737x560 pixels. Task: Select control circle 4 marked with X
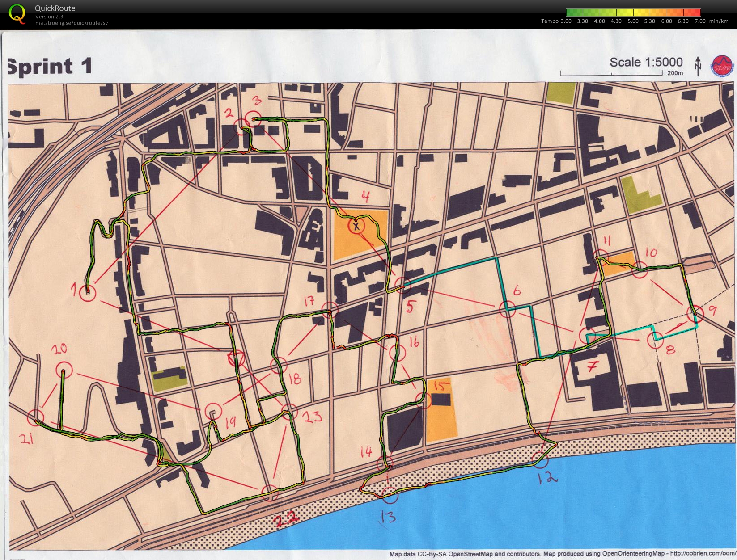(x=356, y=226)
